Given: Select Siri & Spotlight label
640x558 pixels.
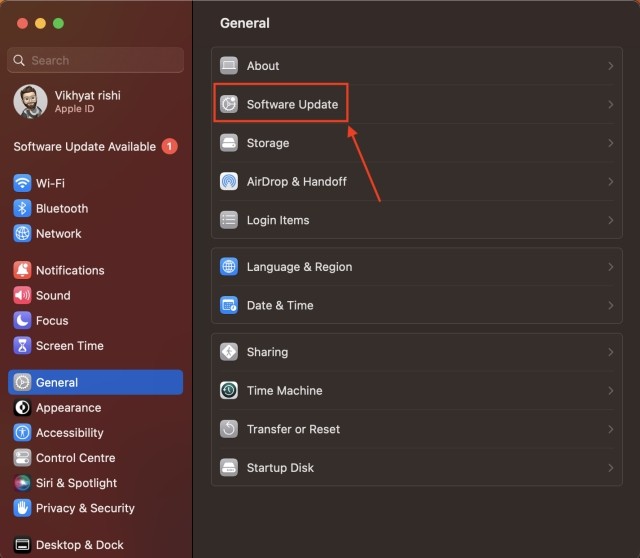Looking at the screenshot, I should click(76, 483).
